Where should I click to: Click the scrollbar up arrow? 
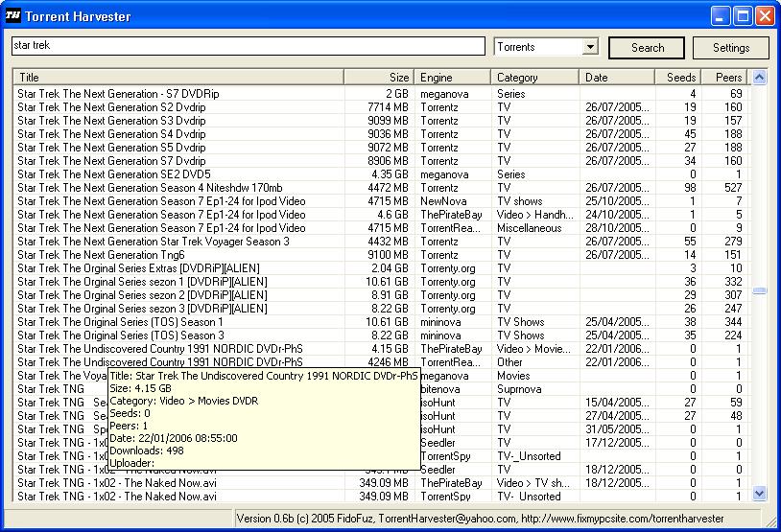pyautogui.click(x=759, y=78)
